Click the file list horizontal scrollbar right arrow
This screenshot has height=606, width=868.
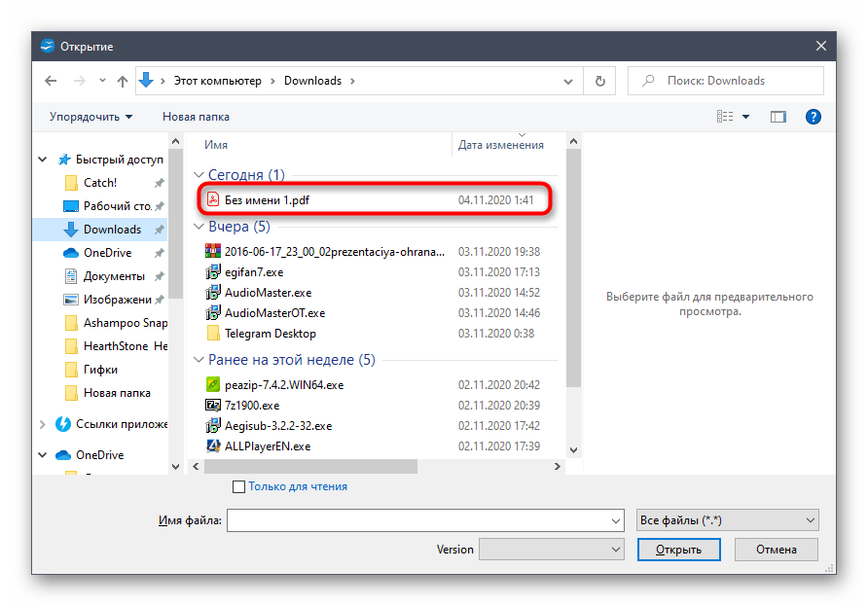pyautogui.click(x=557, y=467)
